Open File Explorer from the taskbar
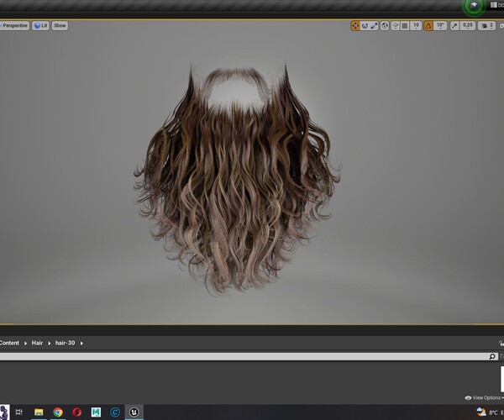The image size is (504, 420). (x=39, y=412)
